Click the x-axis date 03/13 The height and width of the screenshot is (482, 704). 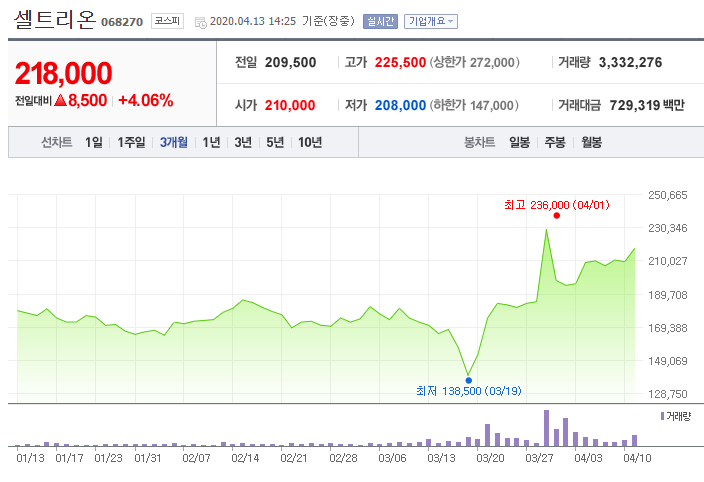[x=441, y=458]
